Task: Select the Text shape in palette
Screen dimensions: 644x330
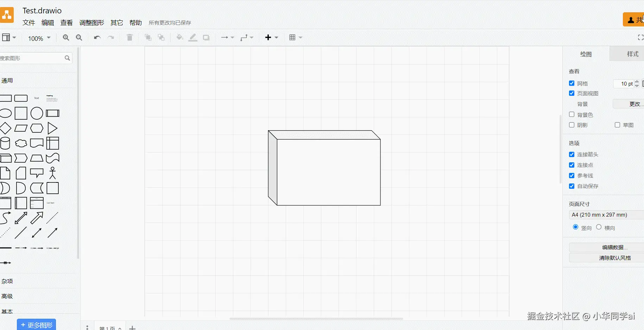Action: tap(37, 98)
